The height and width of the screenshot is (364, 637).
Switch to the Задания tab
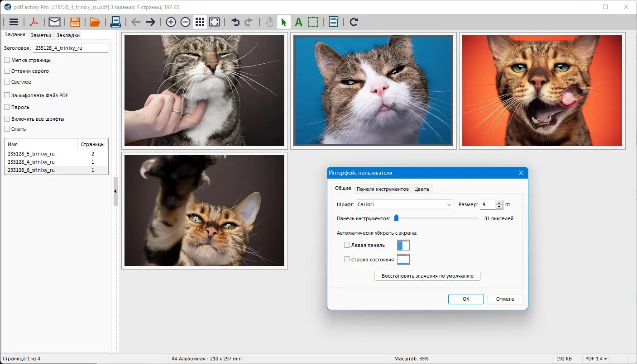point(15,35)
